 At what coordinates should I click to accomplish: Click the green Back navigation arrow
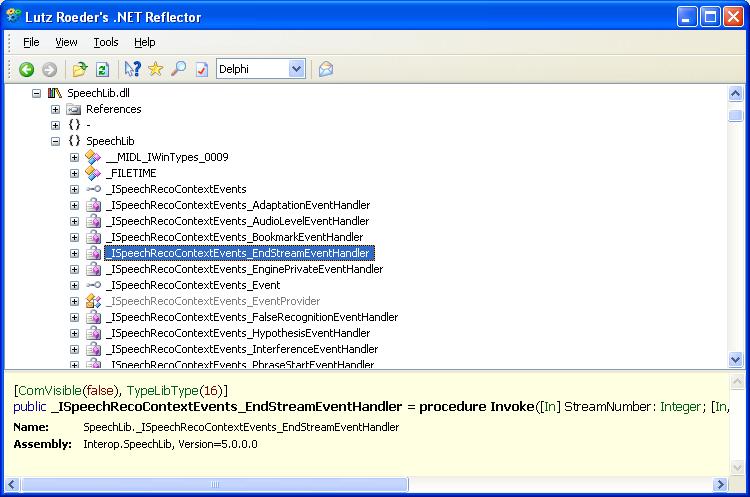(x=26, y=69)
